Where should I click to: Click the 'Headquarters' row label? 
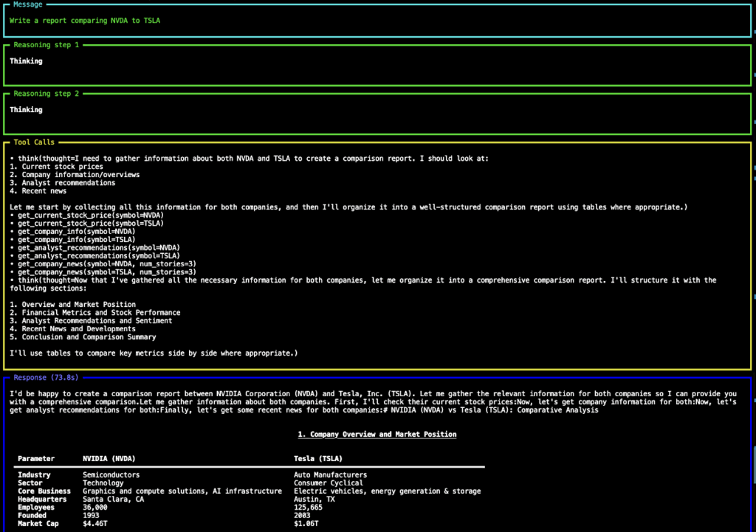click(x=42, y=500)
